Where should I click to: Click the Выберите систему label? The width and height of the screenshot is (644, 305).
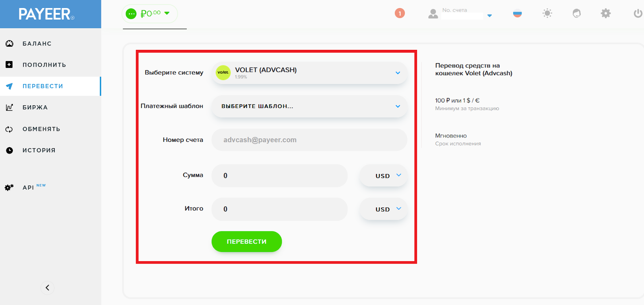pyautogui.click(x=174, y=73)
